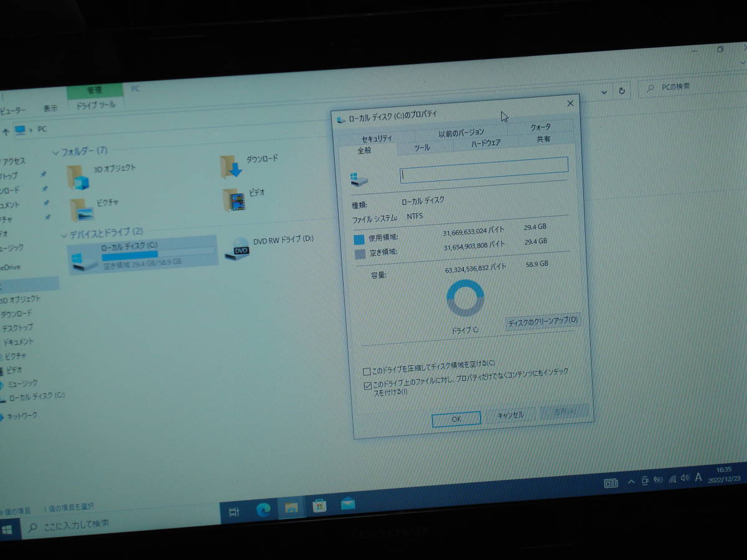This screenshot has width=747, height=560.
Task: Open the 管理 ribbon tab in Explorer
Action: click(x=95, y=91)
